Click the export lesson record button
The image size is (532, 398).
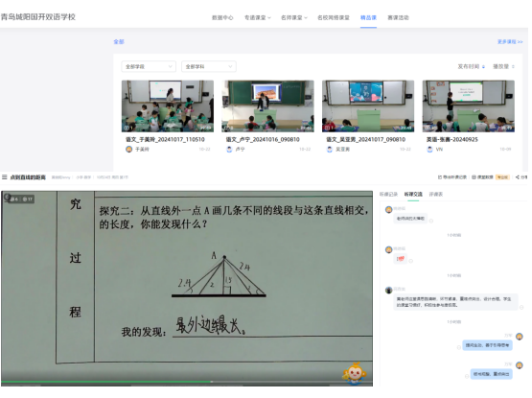(x=451, y=177)
